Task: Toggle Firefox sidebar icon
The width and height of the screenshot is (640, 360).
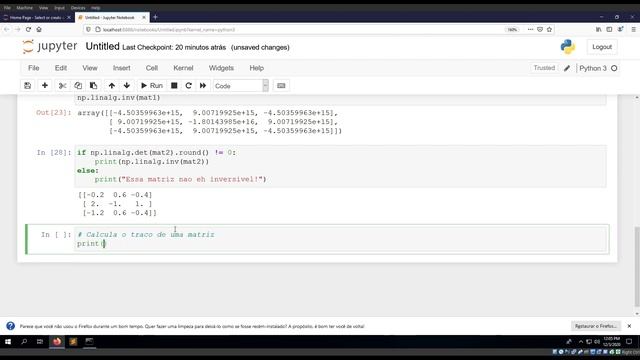Action: [609, 29]
